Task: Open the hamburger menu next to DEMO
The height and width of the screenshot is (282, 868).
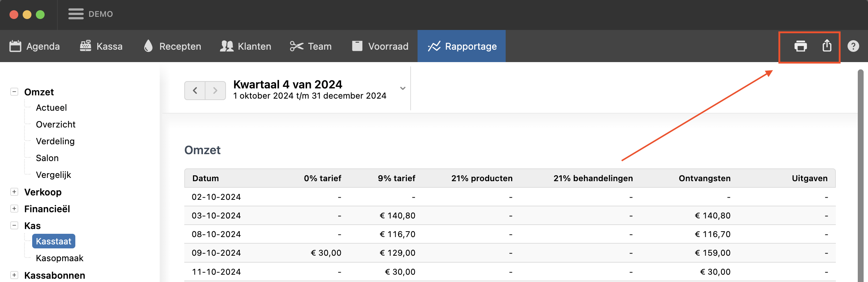Action: [x=76, y=14]
